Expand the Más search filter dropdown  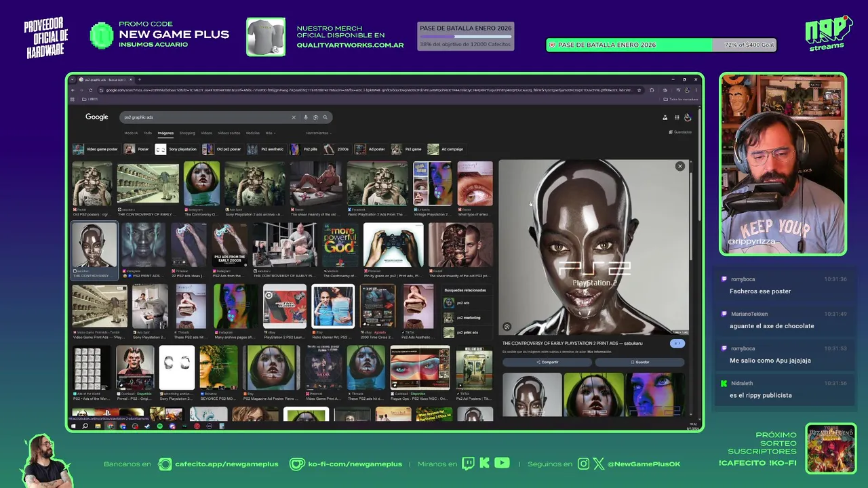(x=269, y=133)
